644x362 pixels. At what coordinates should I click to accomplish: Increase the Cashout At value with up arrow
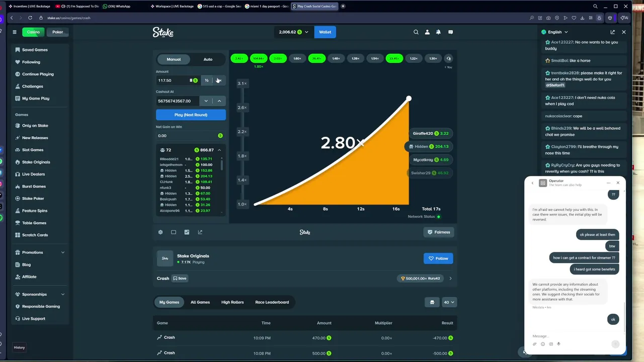[x=219, y=101]
